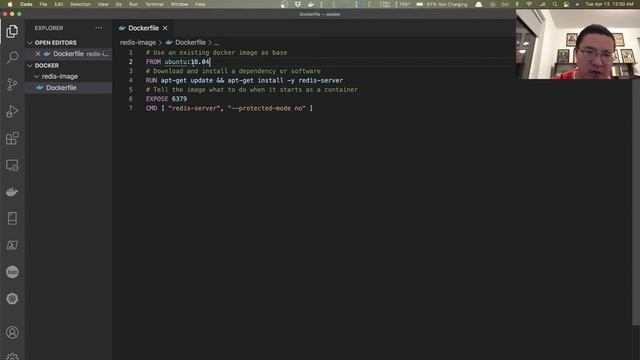Select Dockerfile under redis-image in tree
Screen dimensions: 640x360
click(61, 88)
